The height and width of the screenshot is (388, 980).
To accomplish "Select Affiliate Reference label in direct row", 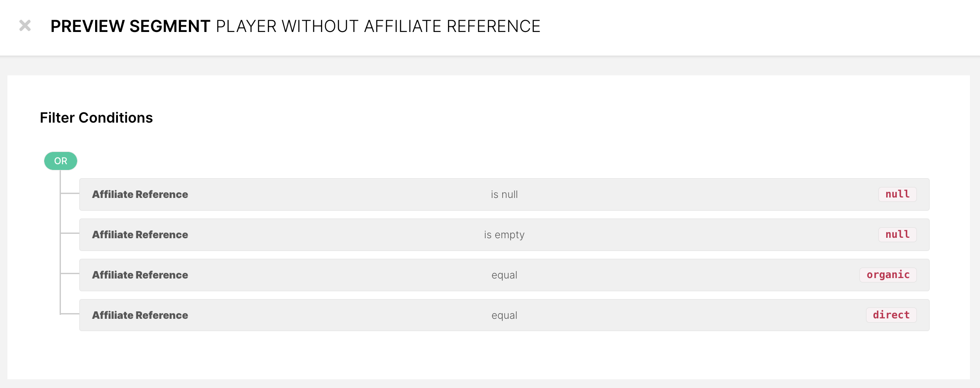I will pyautogui.click(x=140, y=315).
